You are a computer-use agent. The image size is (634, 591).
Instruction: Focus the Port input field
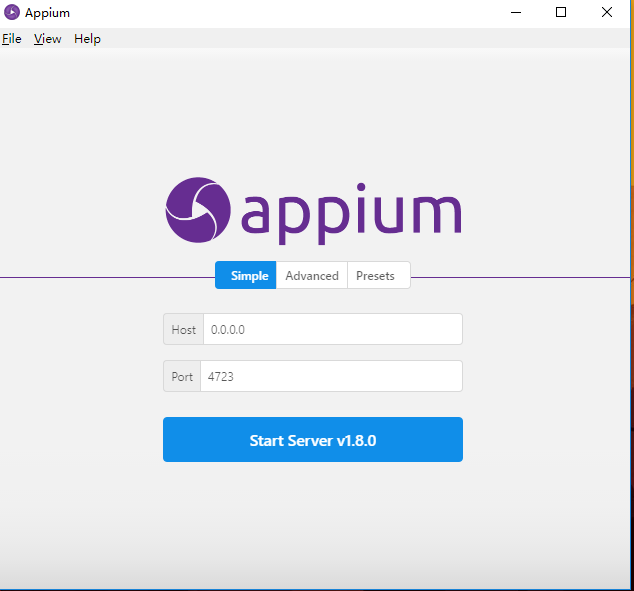coord(331,376)
